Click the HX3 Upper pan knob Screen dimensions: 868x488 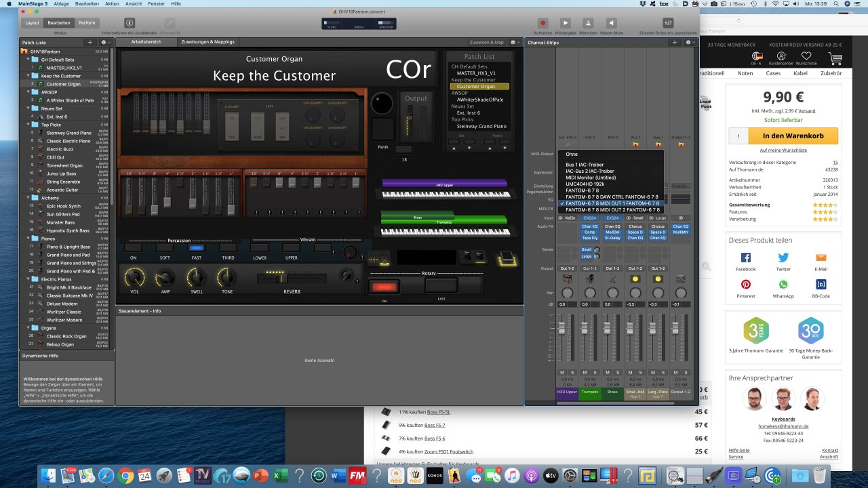click(x=568, y=293)
